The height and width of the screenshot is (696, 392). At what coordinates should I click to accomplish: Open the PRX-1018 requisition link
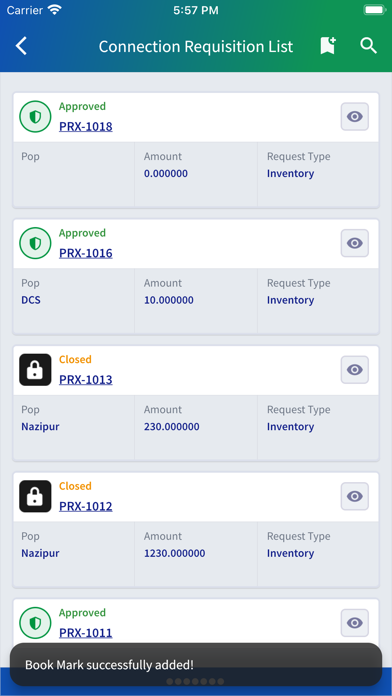tap(86, 127)
